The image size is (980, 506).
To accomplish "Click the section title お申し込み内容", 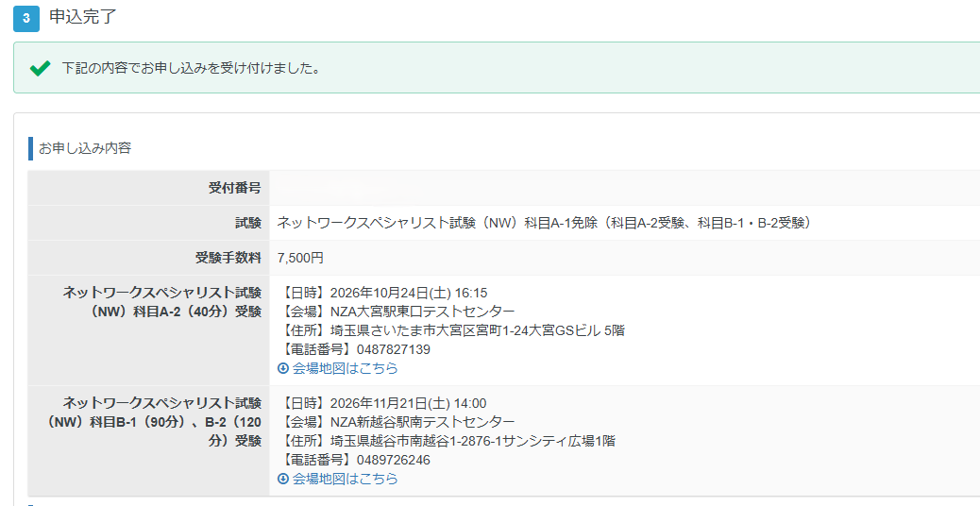I will click(85, 148).
